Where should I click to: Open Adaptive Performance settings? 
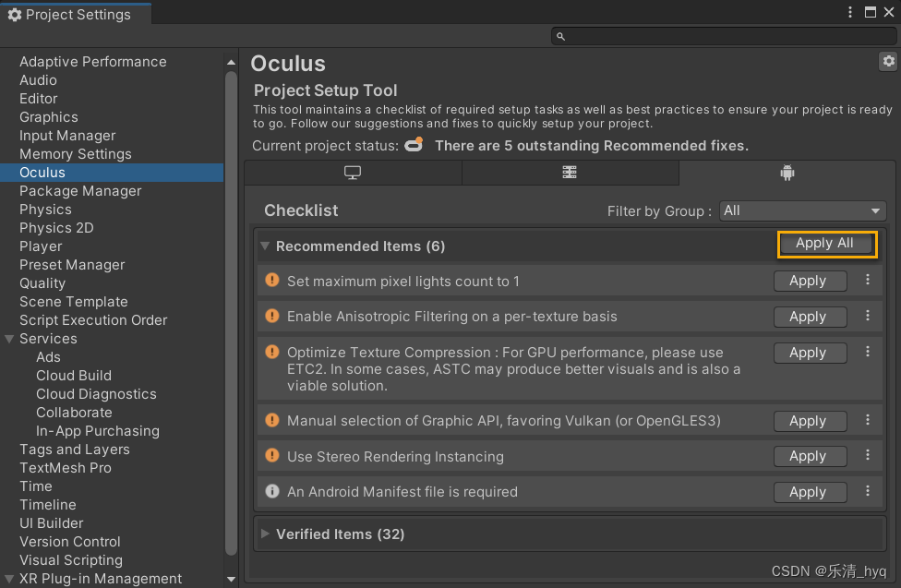[93, 62]
